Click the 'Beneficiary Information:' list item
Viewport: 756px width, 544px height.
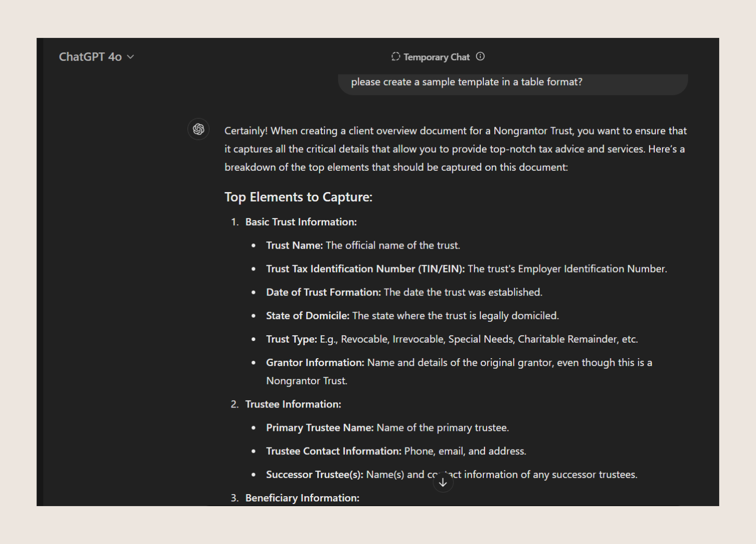click(302, 498)
